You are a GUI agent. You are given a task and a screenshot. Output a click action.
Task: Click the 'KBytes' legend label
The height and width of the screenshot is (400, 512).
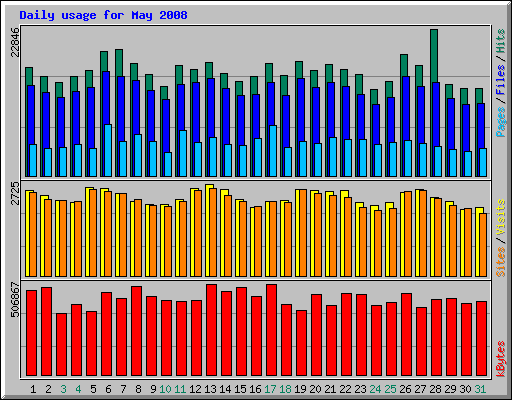pos(501,359)
